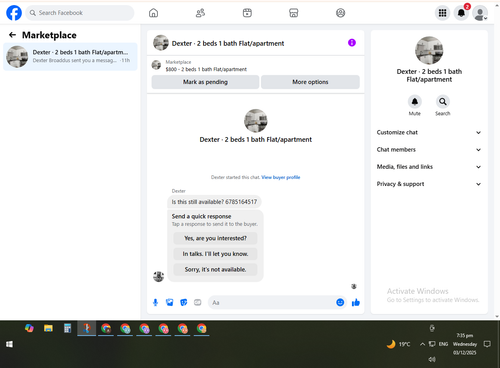Open File Explorer from the taskbar
This screenshot has height=368, width=500.
pos(48,328)
